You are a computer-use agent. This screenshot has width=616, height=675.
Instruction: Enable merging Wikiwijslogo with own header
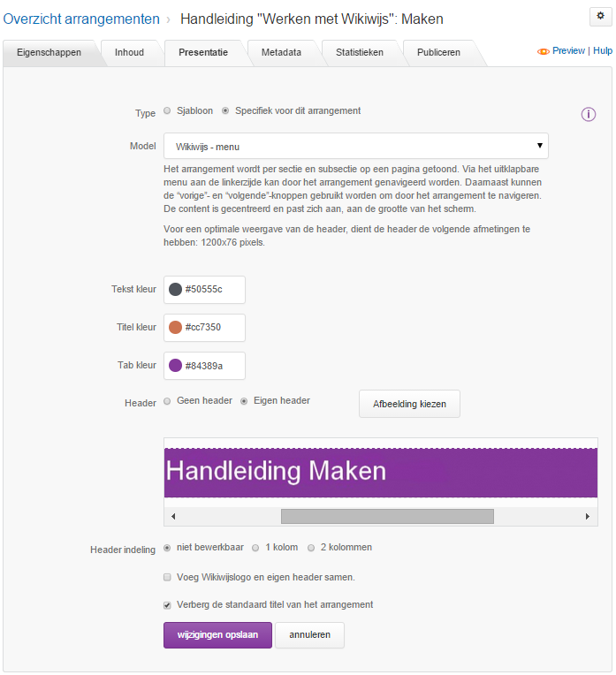click(x=167, y=578)
